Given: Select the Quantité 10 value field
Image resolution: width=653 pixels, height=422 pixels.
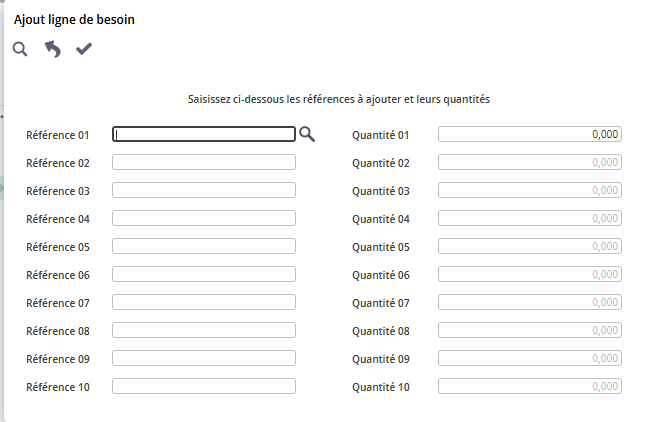Looking at the screenshot, I should [x=530, y=386].
